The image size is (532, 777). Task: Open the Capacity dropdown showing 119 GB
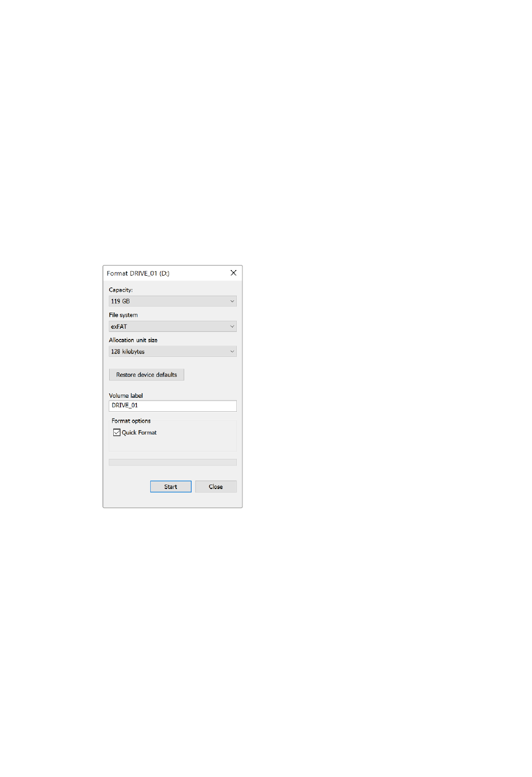coord(172,301)
